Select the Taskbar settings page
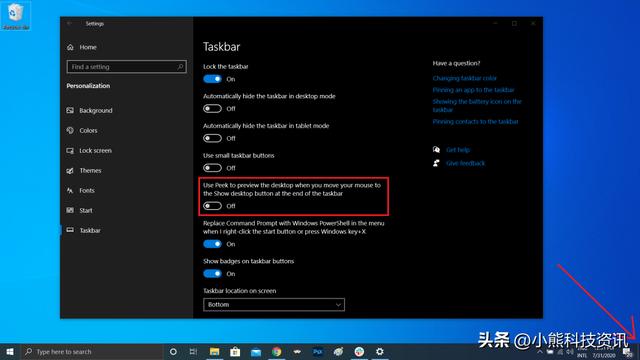Image resolution: width=640 pixels, height=360 pixels. pyautogui.click(x=90, y=231)
